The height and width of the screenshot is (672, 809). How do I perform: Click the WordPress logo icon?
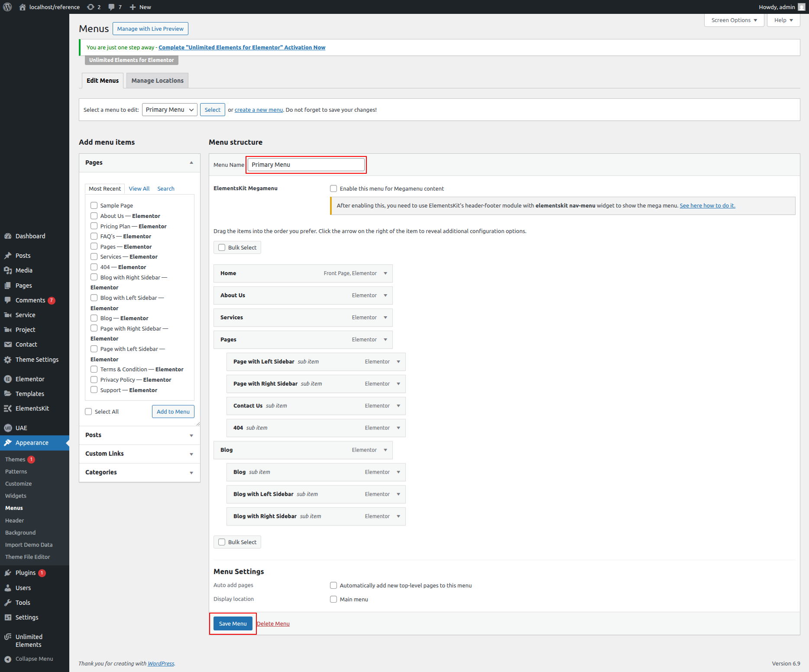click(x=7, y=7)
